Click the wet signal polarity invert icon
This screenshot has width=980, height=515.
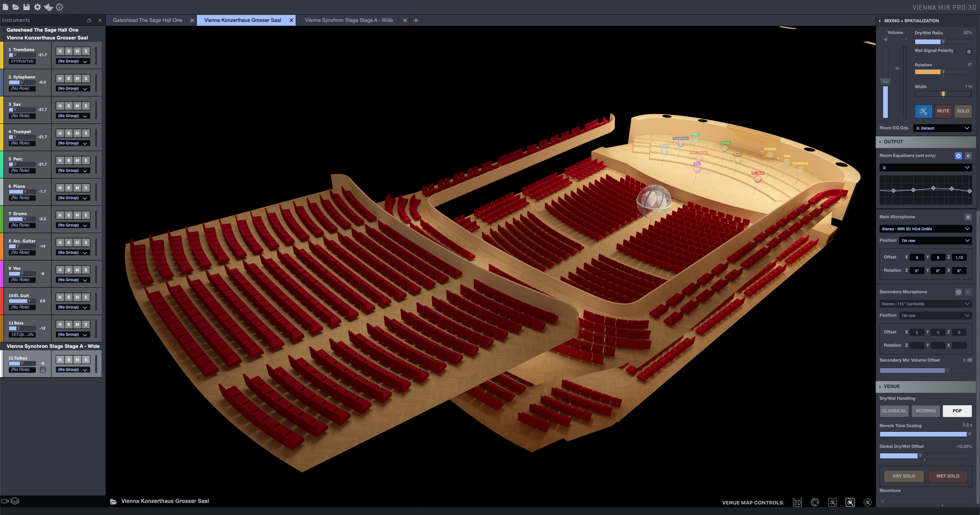(969, 52)
